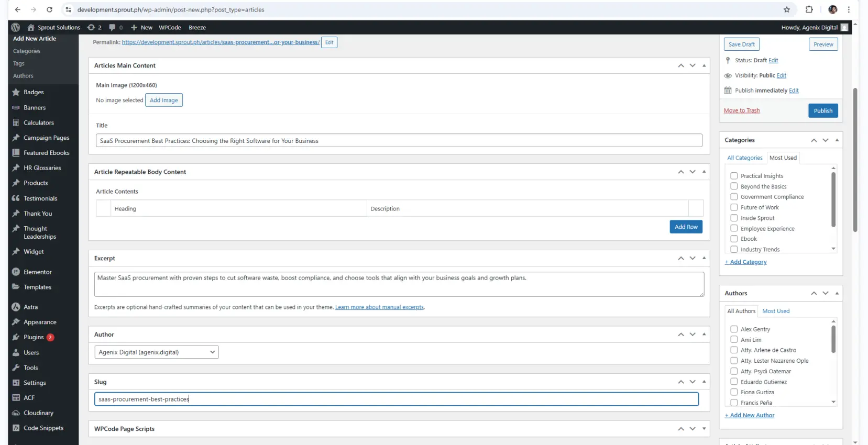Click Save Draft button
Viewport: 868px width, 445px height.
click(741, 44)
